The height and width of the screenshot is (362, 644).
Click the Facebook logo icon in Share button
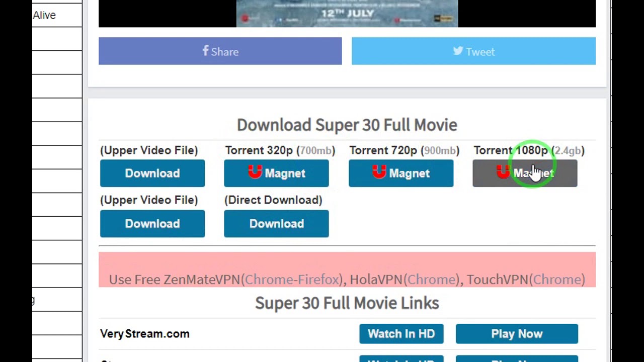pos(205,51)
